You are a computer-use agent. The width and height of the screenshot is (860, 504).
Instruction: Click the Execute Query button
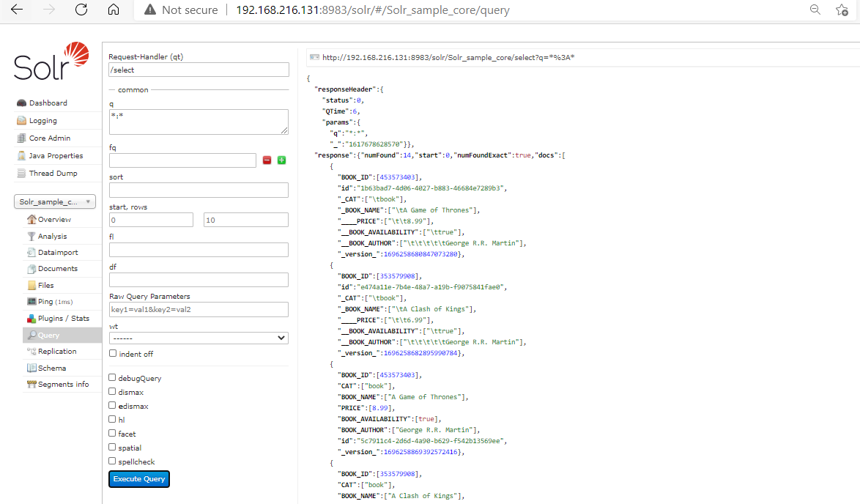click(x=139, y=479)
